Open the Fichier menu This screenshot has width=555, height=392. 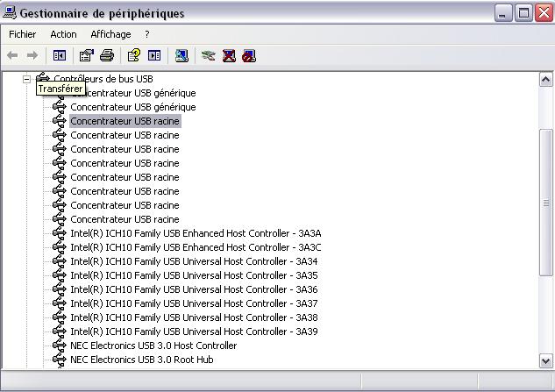(x=22, y=34)
